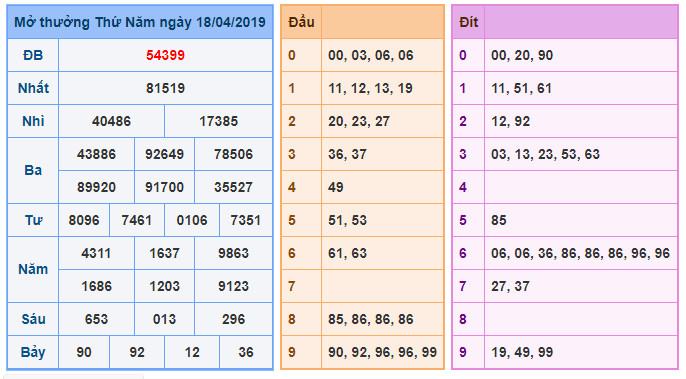
Task: Select Đít row values '03, 13, 23, 53, 63'
Action: coord(545,154)
